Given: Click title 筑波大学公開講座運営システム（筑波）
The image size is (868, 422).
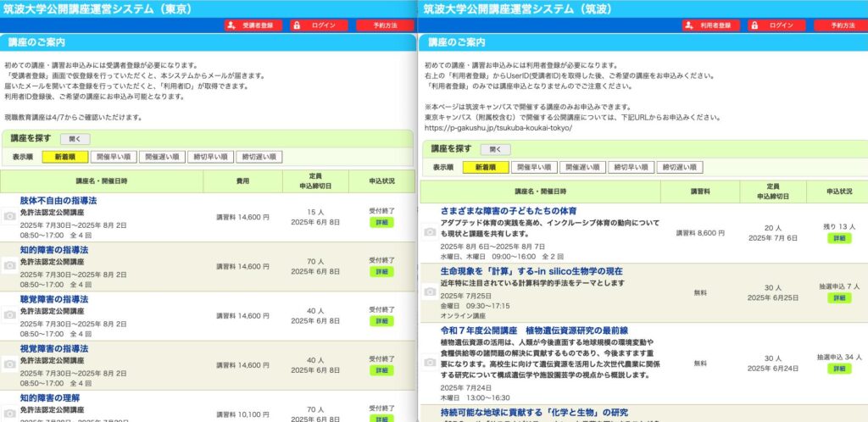Looking at the screenshot, I should click(519, 8).
